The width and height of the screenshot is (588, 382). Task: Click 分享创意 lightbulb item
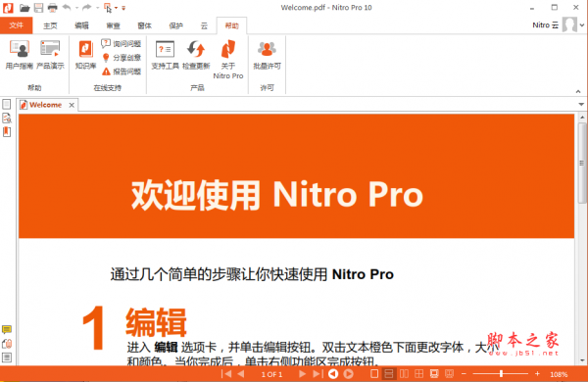coord(122,58)
